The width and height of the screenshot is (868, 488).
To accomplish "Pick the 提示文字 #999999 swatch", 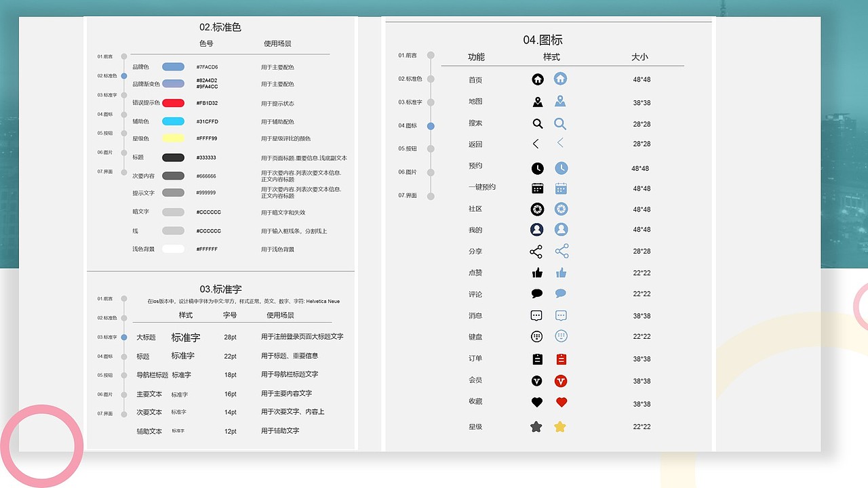I will (174, 192).
